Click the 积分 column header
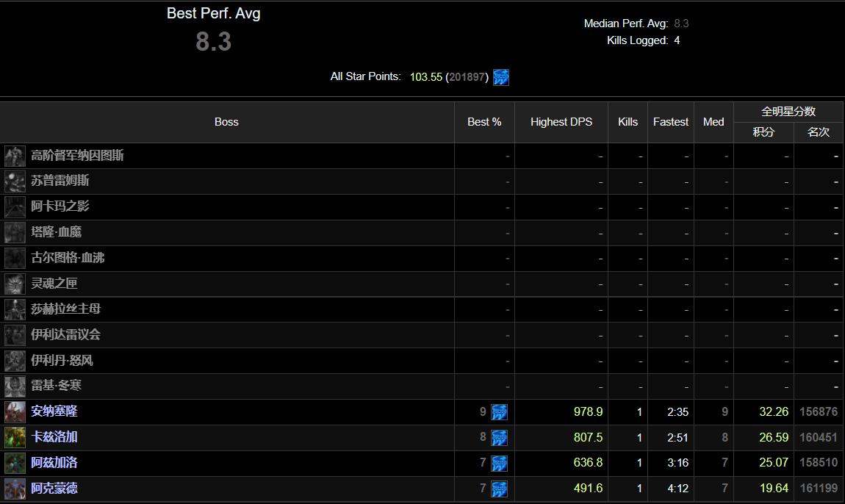The width and height of the screenshot is (845, 504). [763, 132]
